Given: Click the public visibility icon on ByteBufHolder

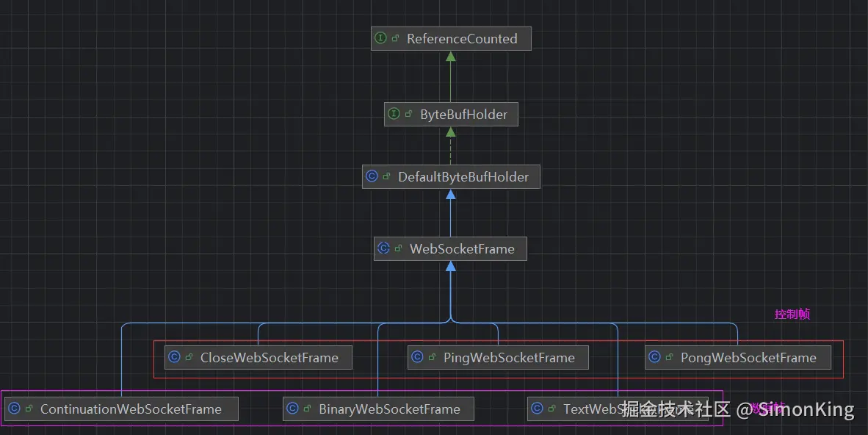Looking at the screenshot, I should tap(408, 114).
